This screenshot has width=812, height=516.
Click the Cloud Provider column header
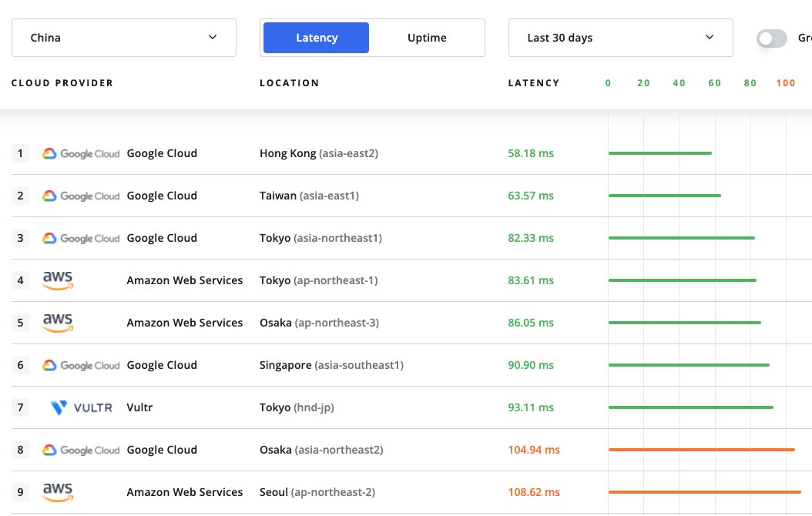[x=62, y=83]
